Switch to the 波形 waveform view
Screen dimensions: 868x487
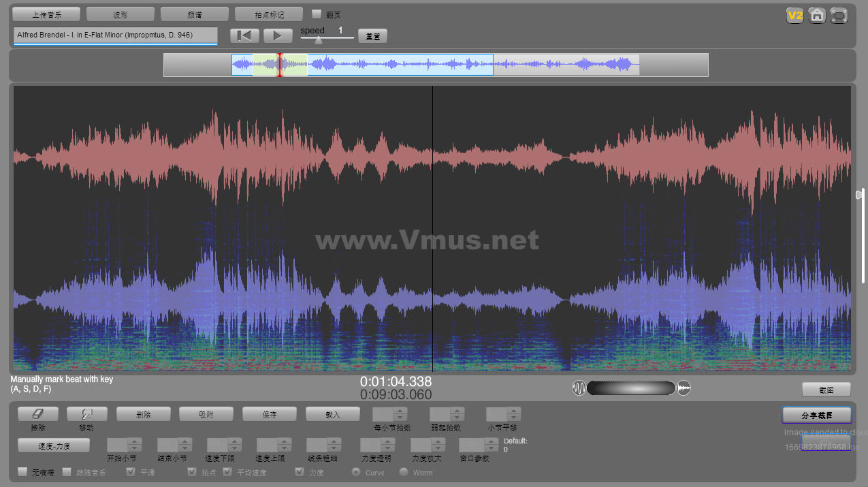[x=120, y=14]
